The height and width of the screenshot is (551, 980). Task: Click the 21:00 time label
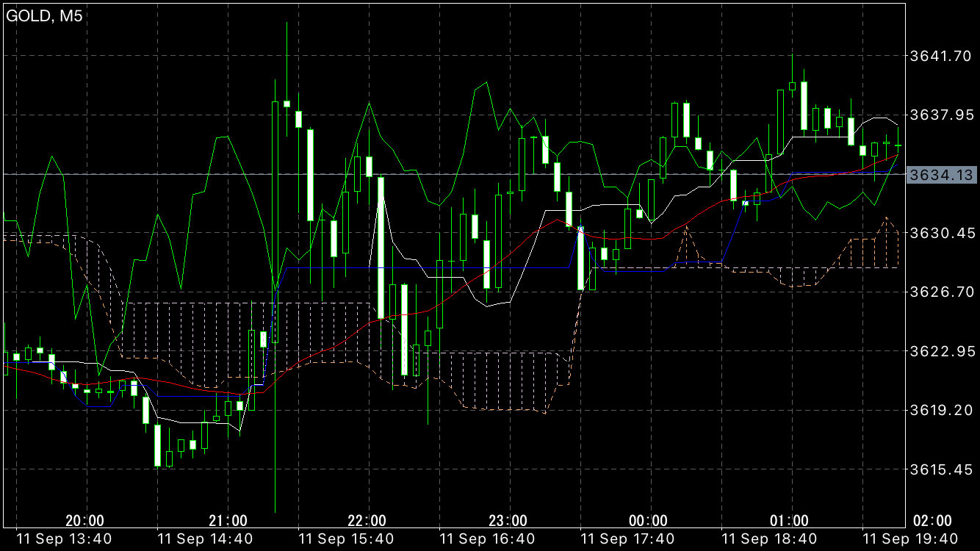click(228, 521)
